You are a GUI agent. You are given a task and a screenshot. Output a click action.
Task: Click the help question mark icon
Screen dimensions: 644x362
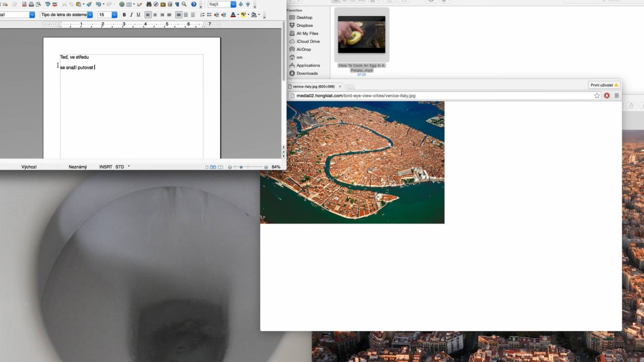tap(194, 4)
